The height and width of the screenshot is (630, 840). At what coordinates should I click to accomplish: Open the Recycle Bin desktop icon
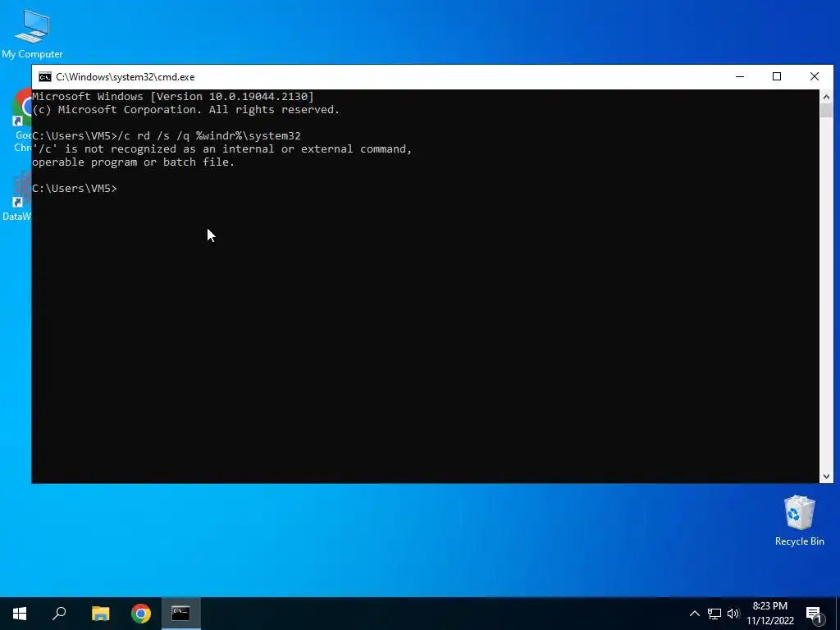click(x=799, y=520)
